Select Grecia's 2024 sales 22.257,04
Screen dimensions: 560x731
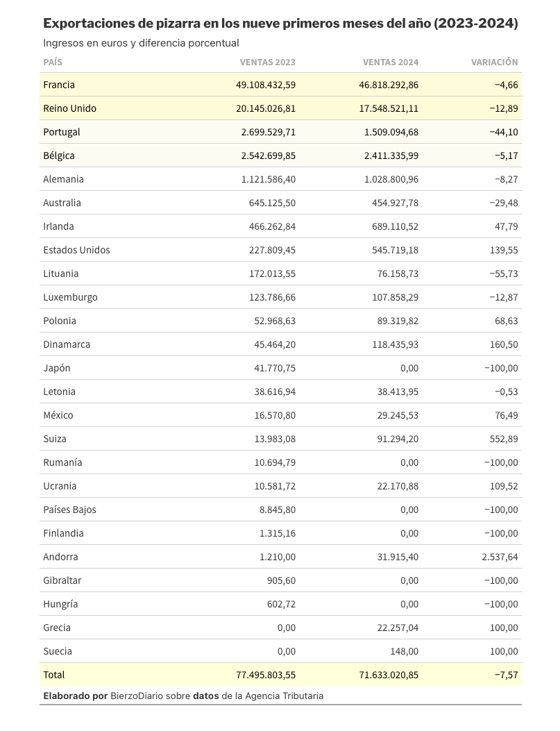[x=398, y=628]
